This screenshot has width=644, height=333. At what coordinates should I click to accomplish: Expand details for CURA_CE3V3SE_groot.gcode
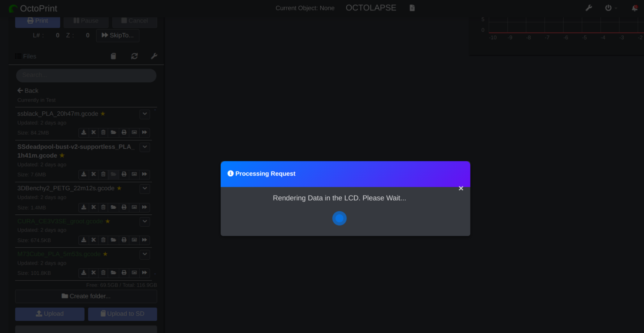[145, 222]
